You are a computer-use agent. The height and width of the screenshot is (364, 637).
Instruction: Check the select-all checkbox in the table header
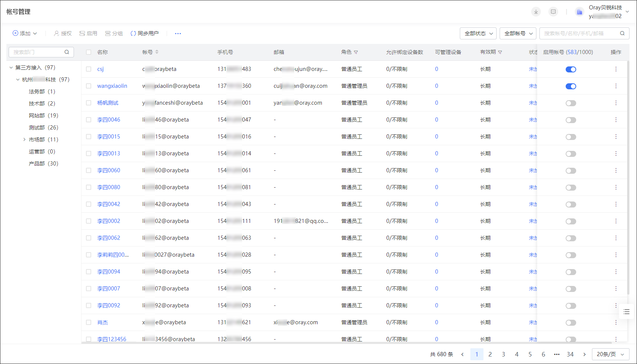(89, 52)
